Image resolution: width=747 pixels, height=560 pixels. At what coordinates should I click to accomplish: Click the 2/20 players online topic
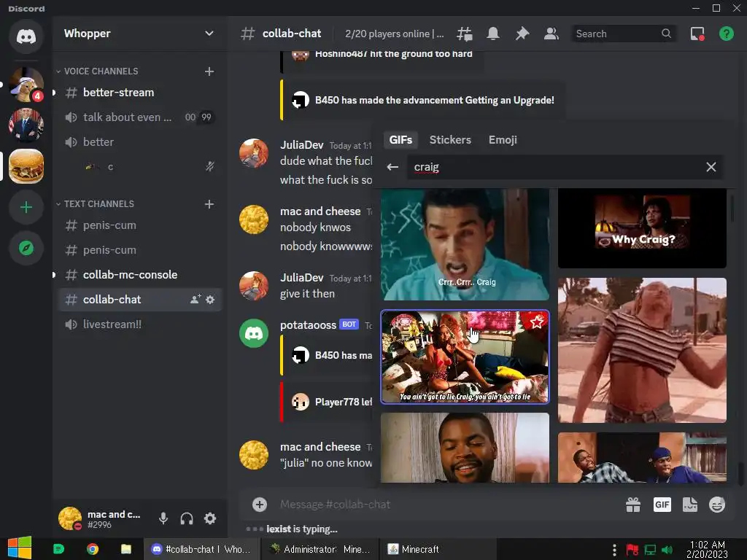[394, 34]
